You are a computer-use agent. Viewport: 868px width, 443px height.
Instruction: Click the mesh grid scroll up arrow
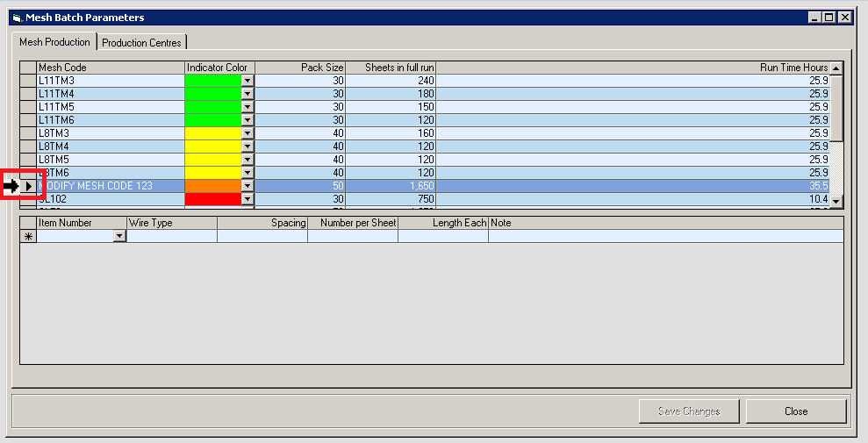click(x=836, y=68)
